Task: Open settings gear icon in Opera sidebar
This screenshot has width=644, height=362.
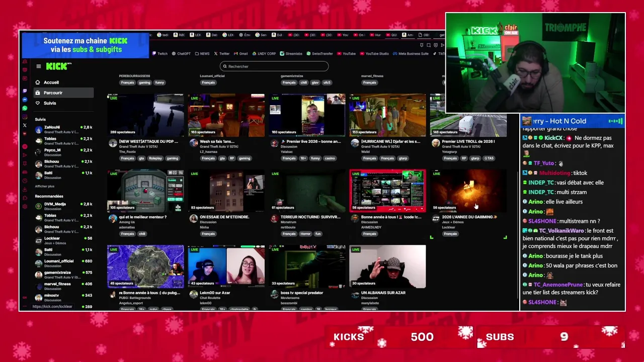Action: point(25,207)
